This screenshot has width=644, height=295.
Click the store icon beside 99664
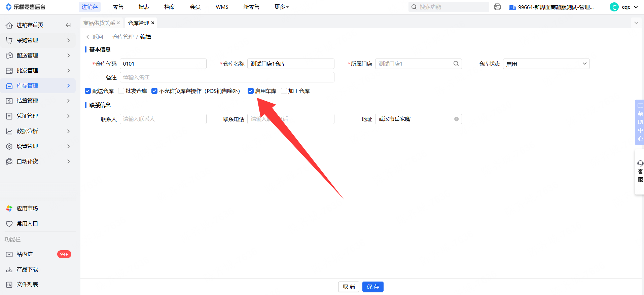tap(512, 7)
